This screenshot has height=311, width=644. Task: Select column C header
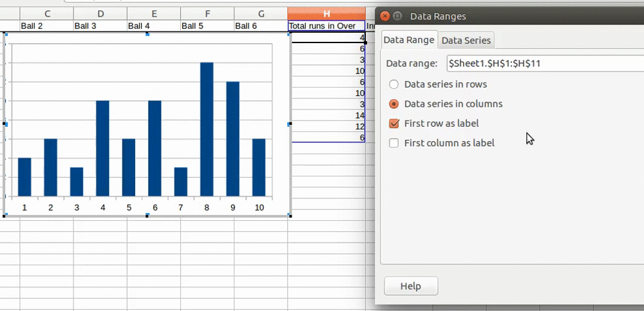point(47,14)
